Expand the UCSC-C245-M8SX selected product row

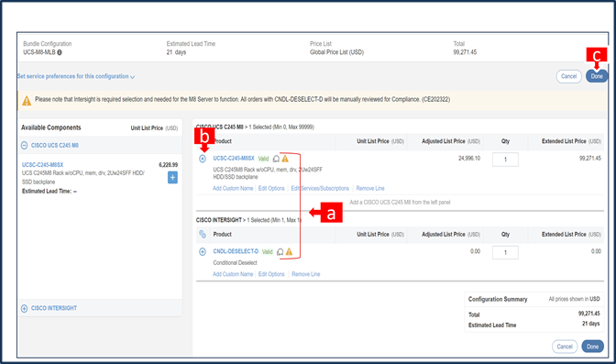pos(203,159)
